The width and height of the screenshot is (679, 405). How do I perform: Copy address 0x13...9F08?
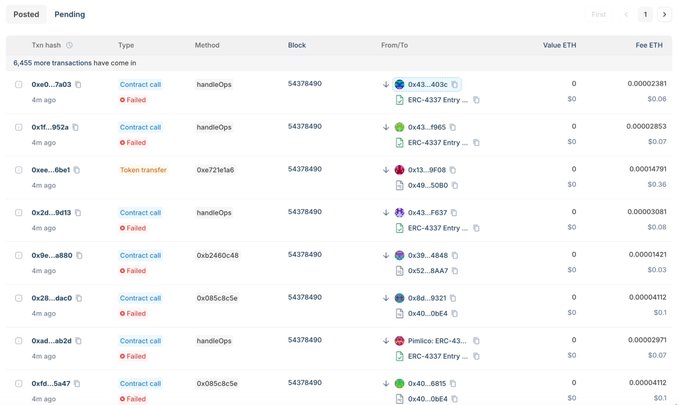click(453, 170)
